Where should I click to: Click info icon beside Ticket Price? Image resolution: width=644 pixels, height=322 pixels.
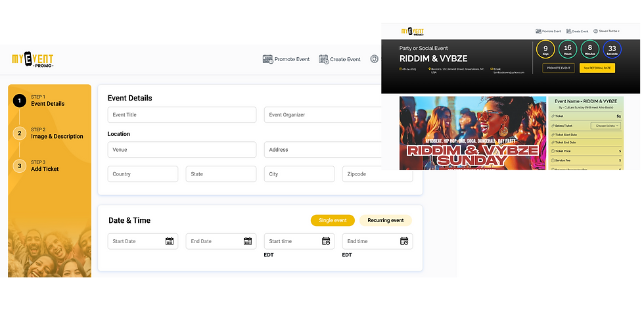[552, 151]
